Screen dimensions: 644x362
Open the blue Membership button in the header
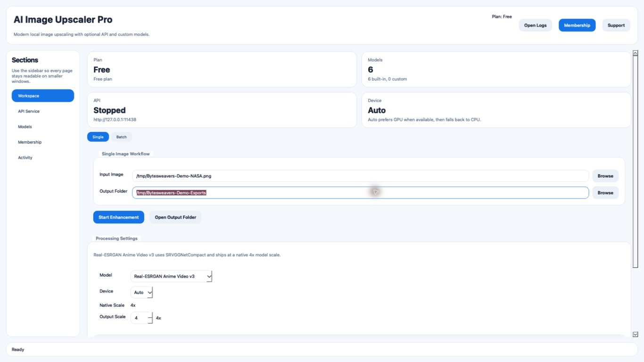[577, 25]
